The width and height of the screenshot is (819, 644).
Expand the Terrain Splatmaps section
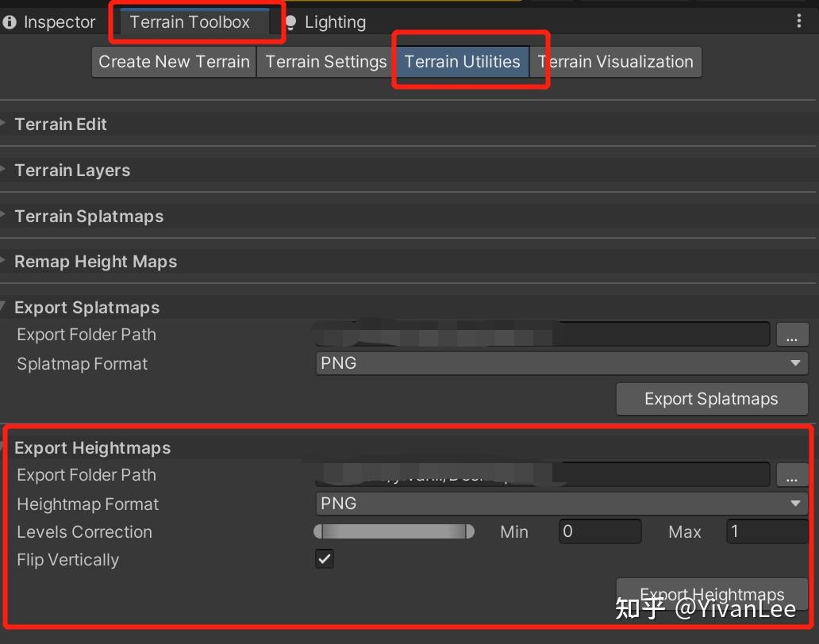(89, 216)
